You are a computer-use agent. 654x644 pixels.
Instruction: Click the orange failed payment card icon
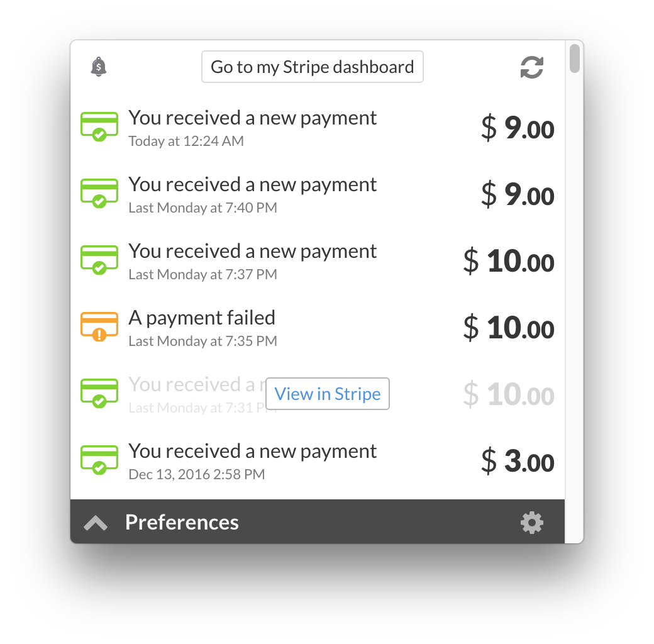99,326
